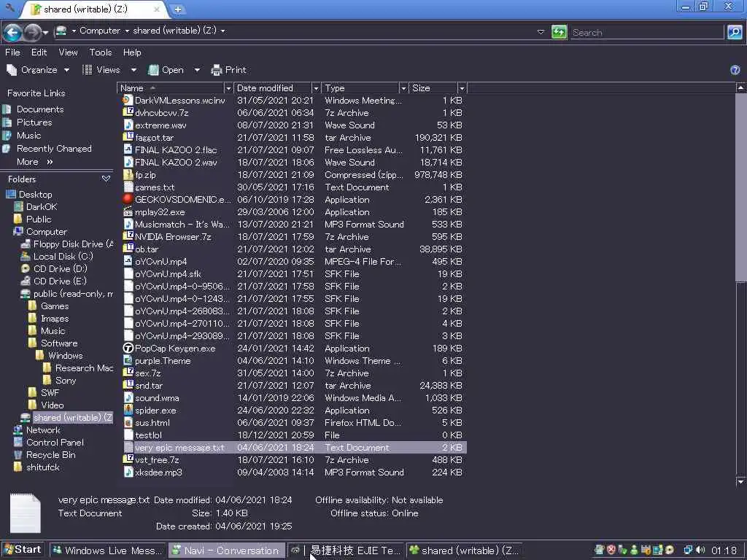Select the Software folder in tree
The height and width of the screenshot is (560, 747).
point(59,343)
